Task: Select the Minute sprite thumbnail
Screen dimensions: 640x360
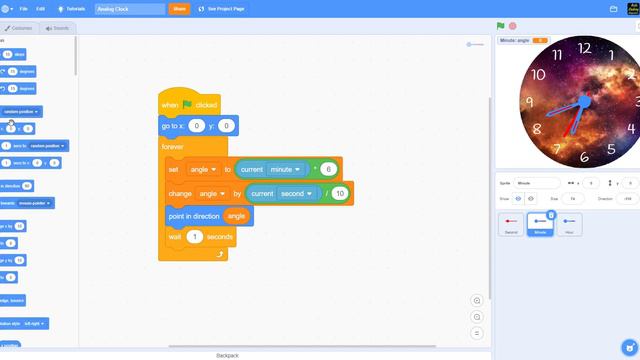Action: [540, 224]
